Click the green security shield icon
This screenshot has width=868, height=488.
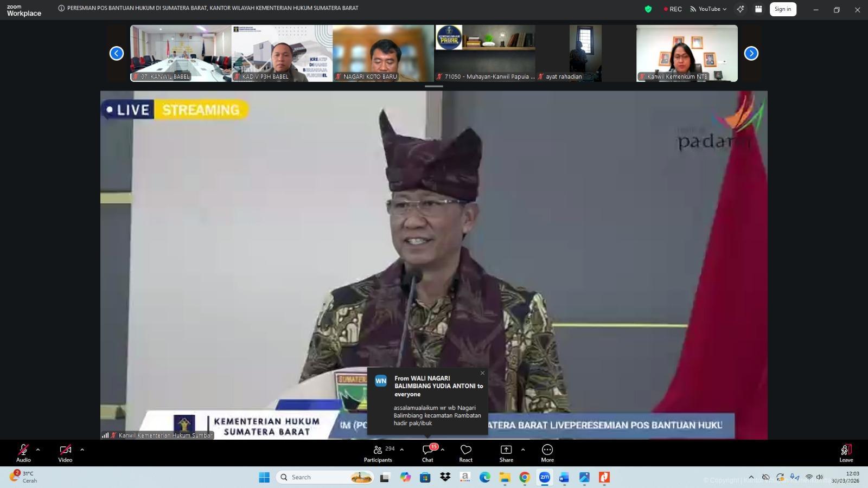point(648,9)
